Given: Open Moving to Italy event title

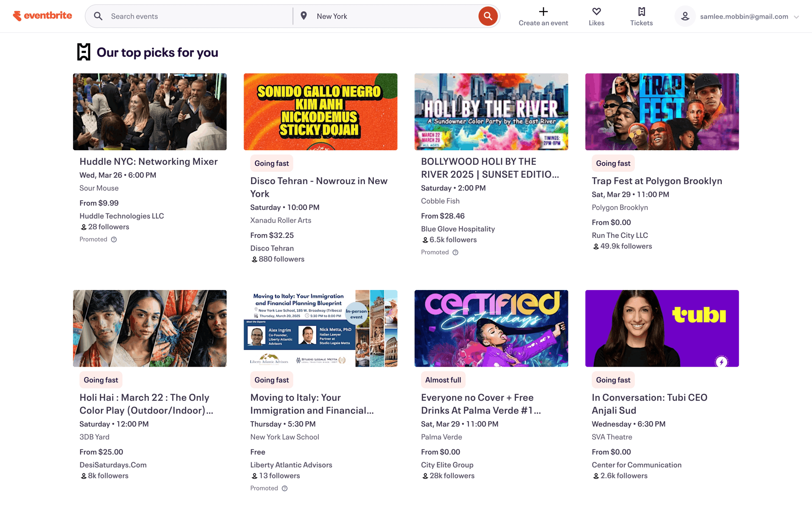Looking at the screenshot, I should 312,404.
